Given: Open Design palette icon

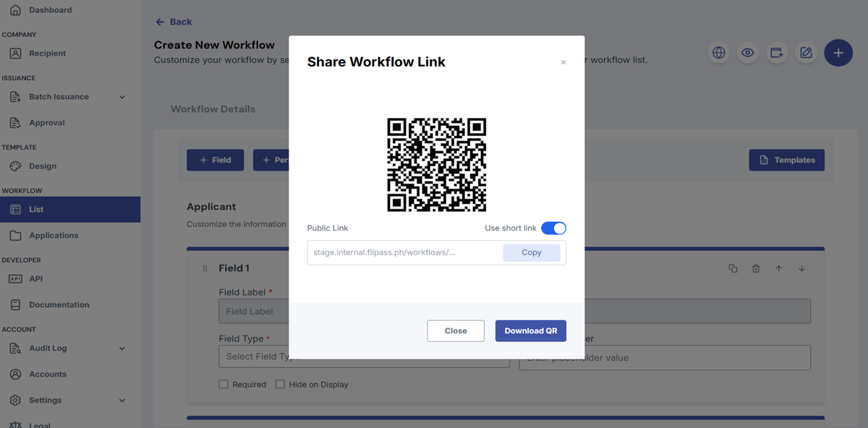Looking at the screenshot, I should click(15, 166).
